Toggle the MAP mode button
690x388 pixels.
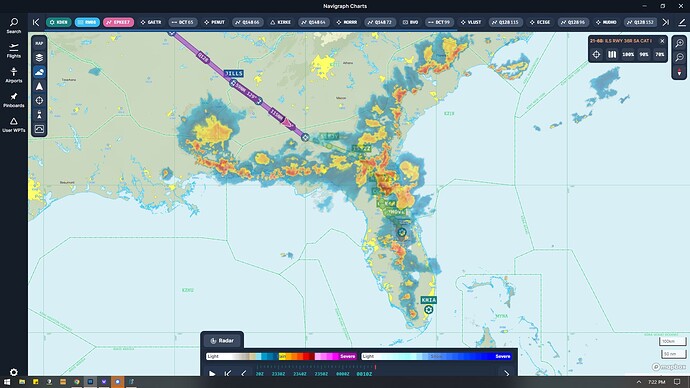(39, 43)
